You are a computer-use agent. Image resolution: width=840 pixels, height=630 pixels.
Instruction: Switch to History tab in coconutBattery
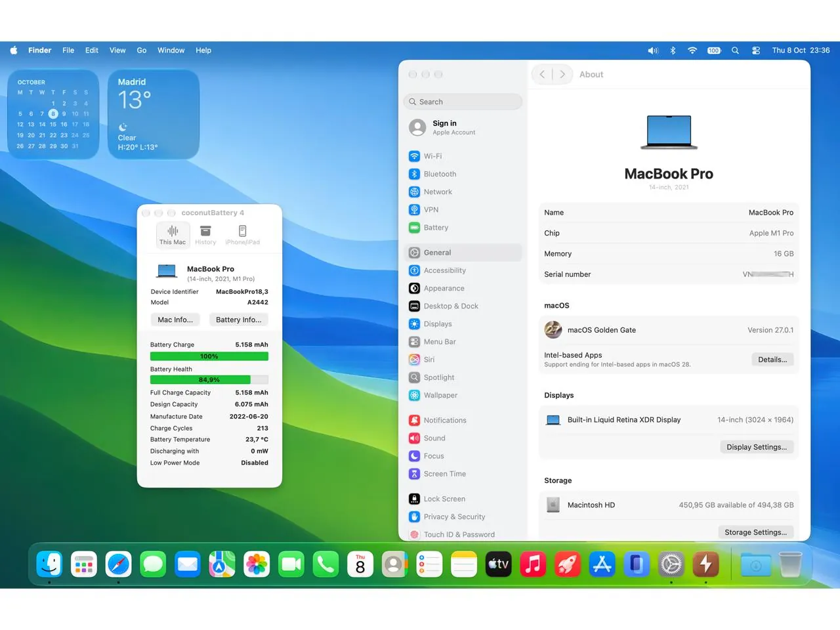click(x=205, y=234)
